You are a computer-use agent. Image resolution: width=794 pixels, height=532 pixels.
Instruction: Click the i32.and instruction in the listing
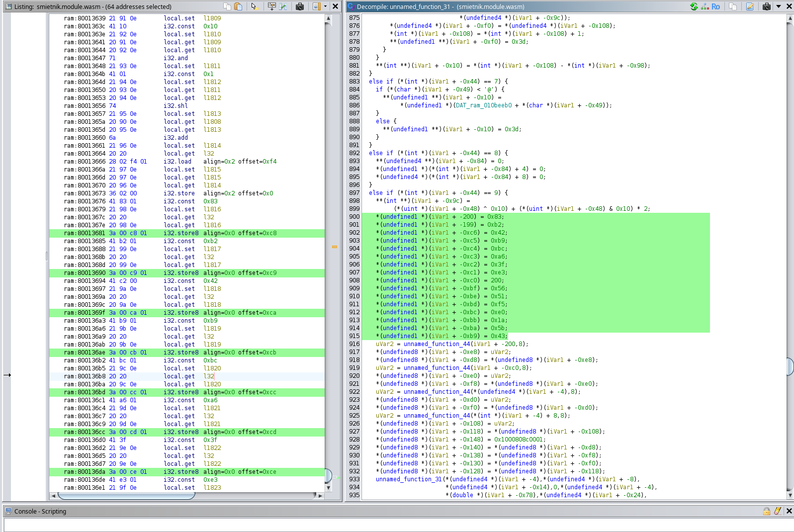[176, 58]
